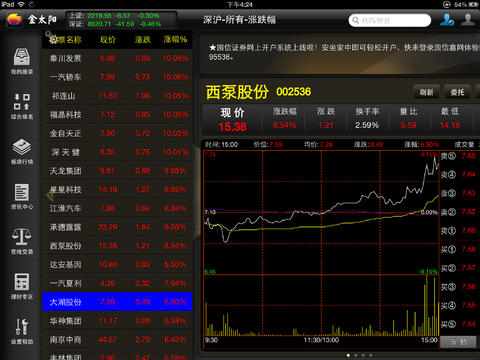Open 理财专区 calculator icon

[22, 286]
